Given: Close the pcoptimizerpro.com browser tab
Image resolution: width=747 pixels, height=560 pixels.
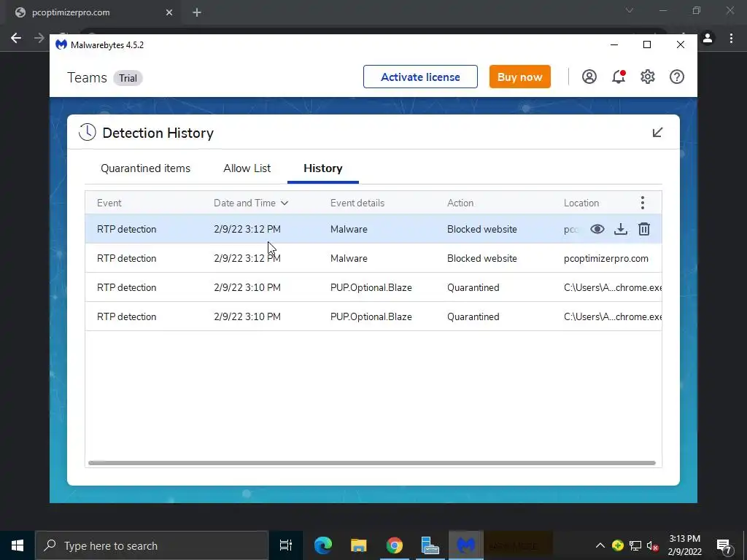Looking at the screenshot, I should [x=169, y=12].
